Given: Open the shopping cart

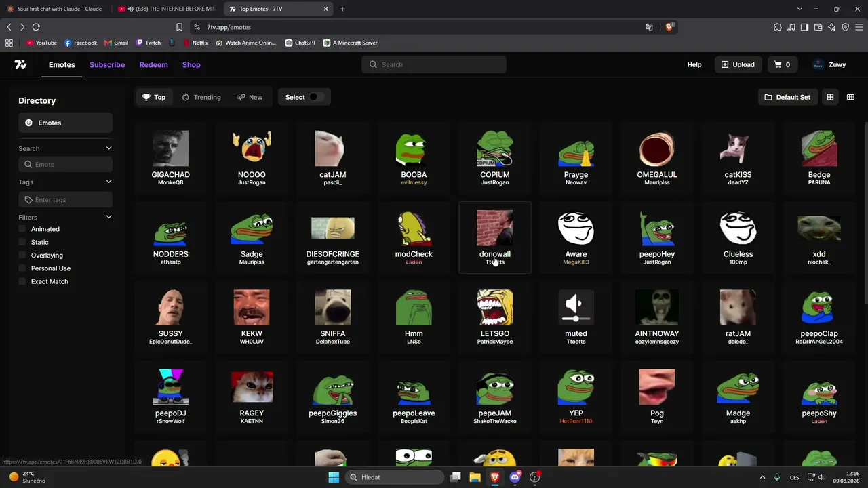Looking at the screenshot, I should coord(782,64).
